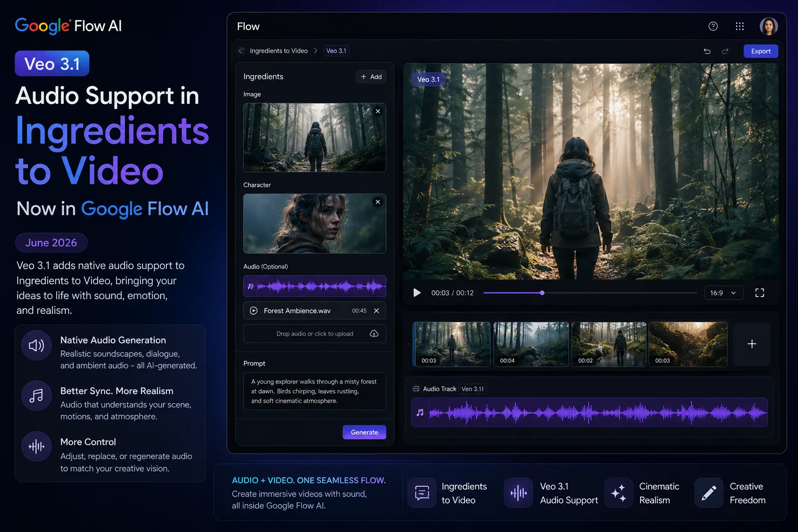
Task: Click the undo arrow icon
Action: (x=707, y=51)
